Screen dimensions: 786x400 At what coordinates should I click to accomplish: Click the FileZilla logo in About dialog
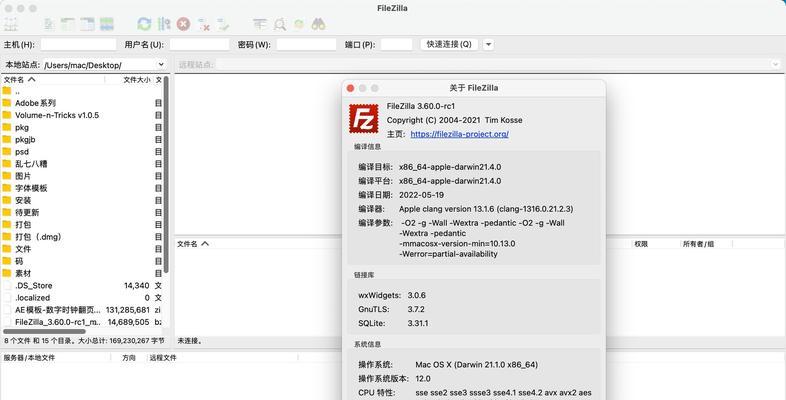(364, 119)
